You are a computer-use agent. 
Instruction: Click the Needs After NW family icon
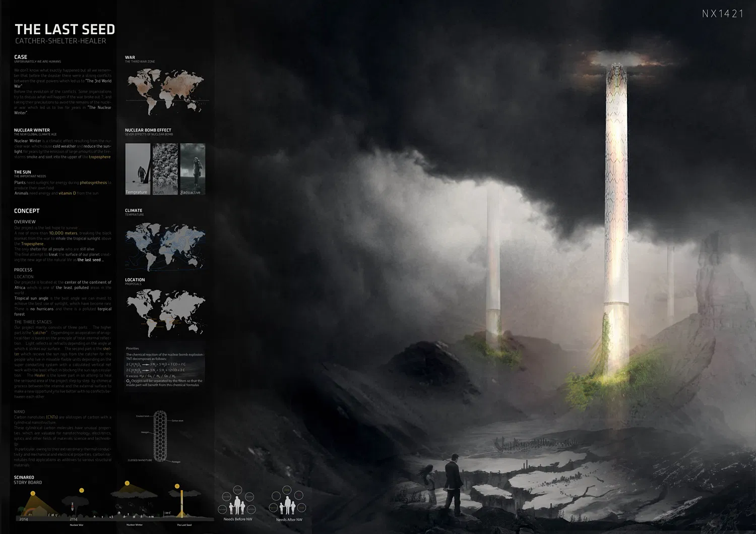point(288,504)
